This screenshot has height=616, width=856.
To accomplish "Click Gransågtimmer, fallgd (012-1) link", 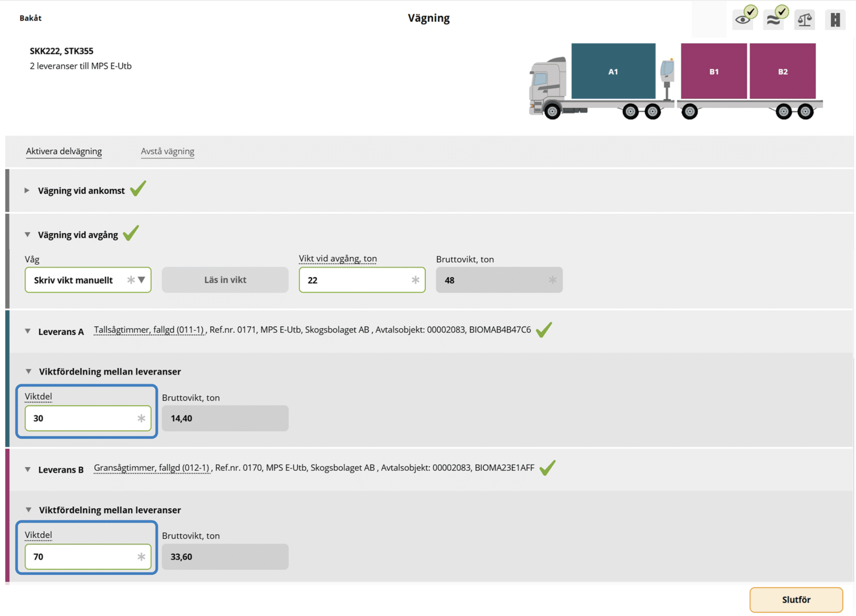I will click(152, 468).
